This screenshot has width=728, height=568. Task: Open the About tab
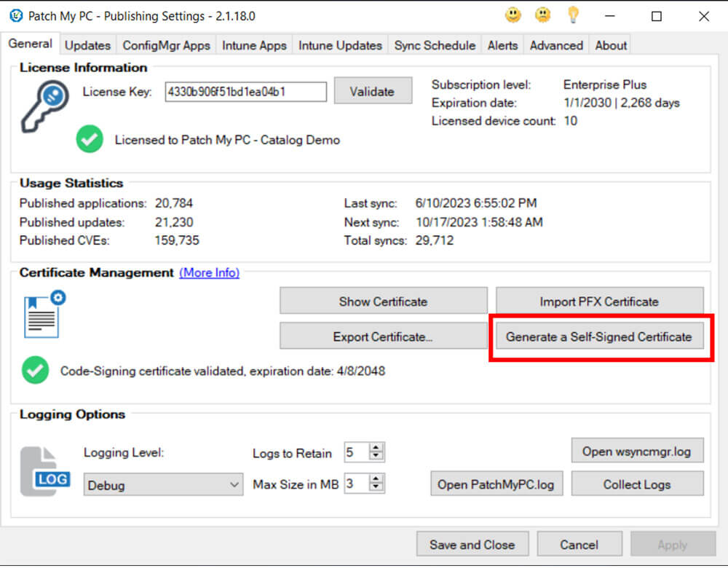[x=611, y=46]
